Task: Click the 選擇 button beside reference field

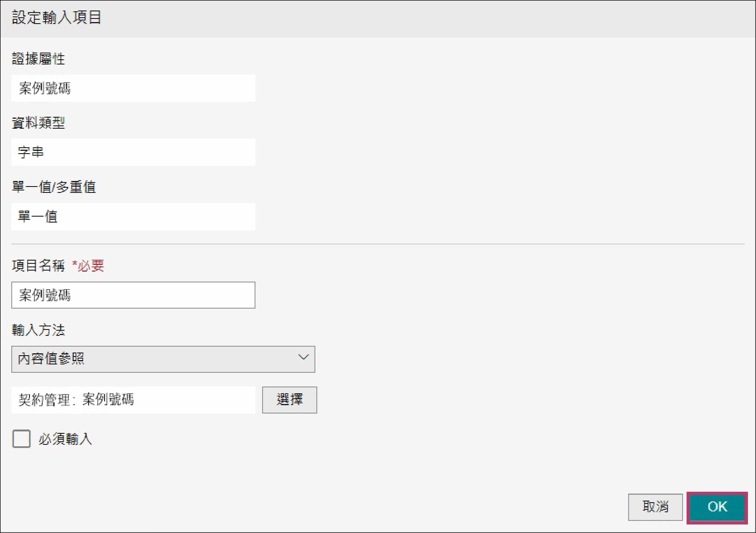Action: [289, 400]
